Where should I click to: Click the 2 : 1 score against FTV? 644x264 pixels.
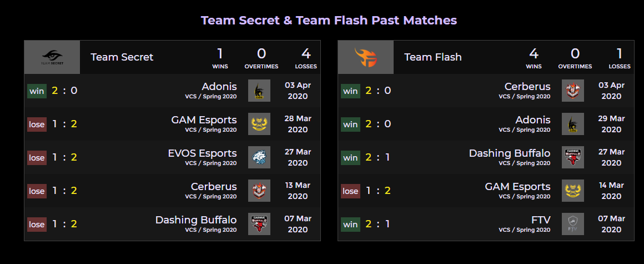tap(378, 224)
